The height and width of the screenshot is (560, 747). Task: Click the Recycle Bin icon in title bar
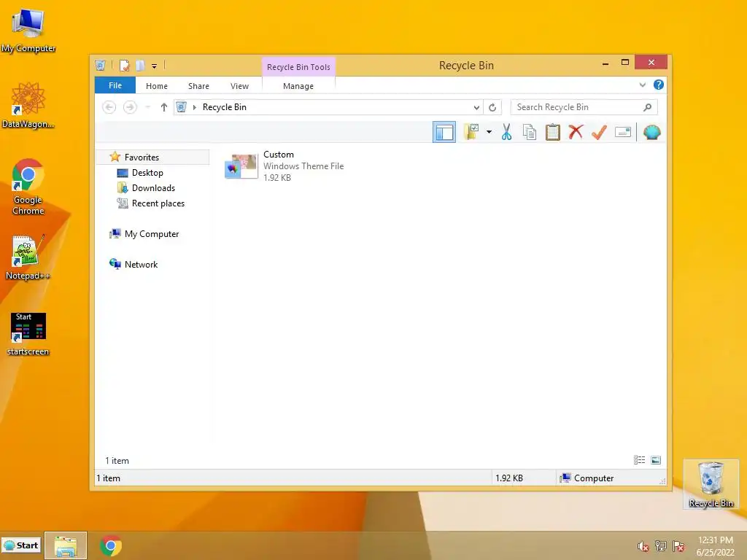(x=100, y=65)
